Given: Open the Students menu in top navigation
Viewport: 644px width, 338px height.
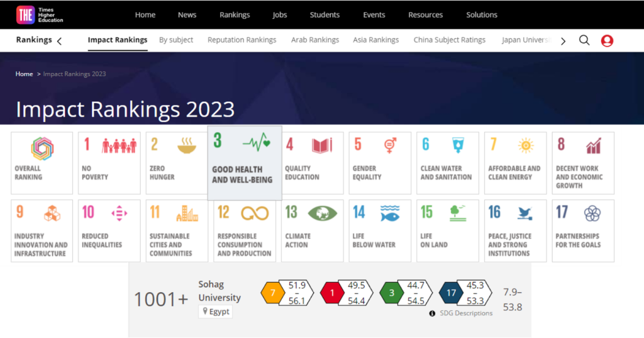Looking at the screenshot, I should [325, 14].
